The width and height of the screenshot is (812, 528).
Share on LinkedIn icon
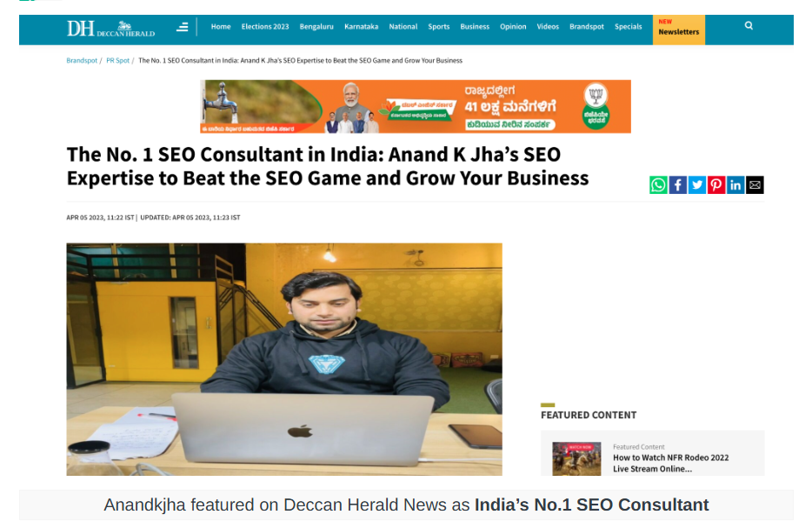pyautogui.click(x=735, y=185)
